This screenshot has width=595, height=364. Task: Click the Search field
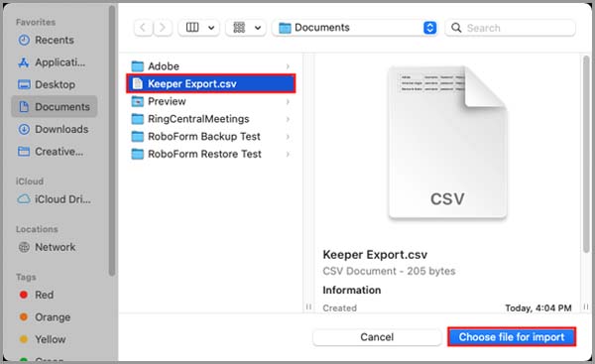tap(510, 28)
